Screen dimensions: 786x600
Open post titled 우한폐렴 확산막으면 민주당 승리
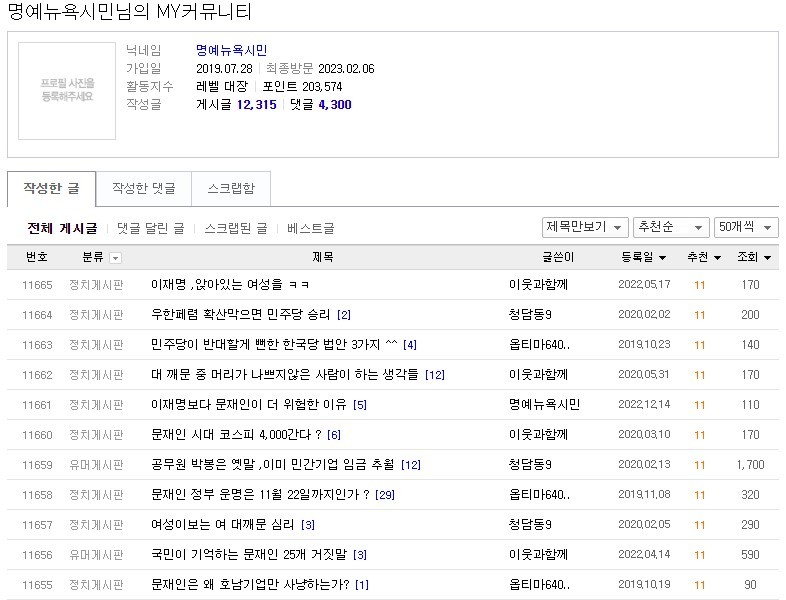[x=240, y=315]
